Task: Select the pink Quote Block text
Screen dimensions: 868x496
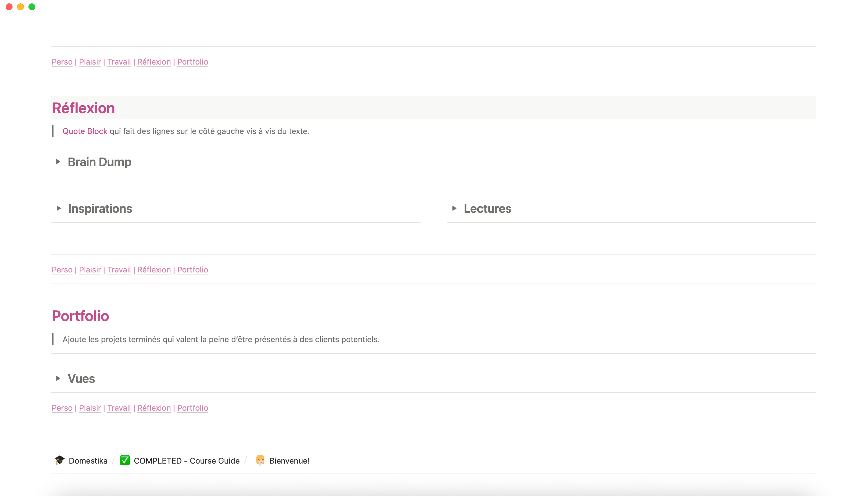Action: click(x=85, y=131)
